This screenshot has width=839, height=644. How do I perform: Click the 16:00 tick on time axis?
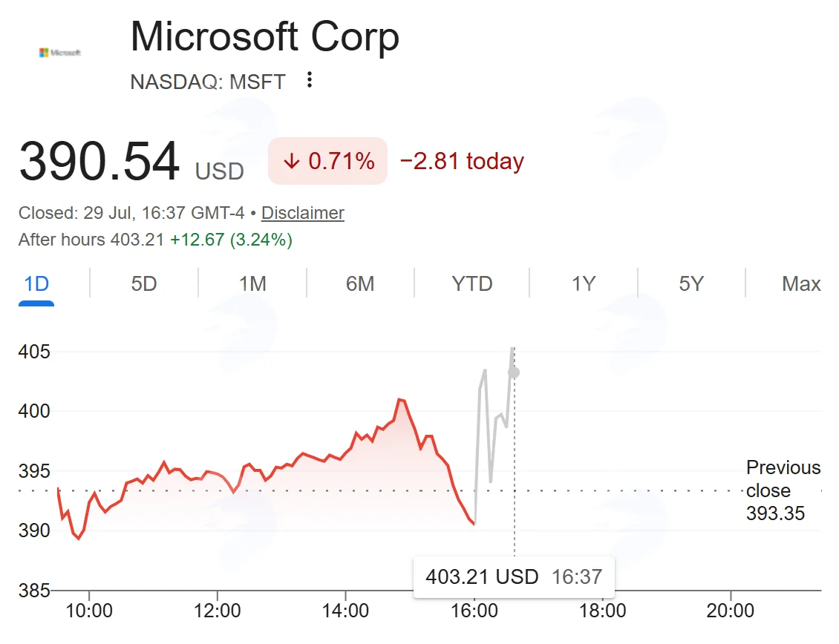click(474, 611)
